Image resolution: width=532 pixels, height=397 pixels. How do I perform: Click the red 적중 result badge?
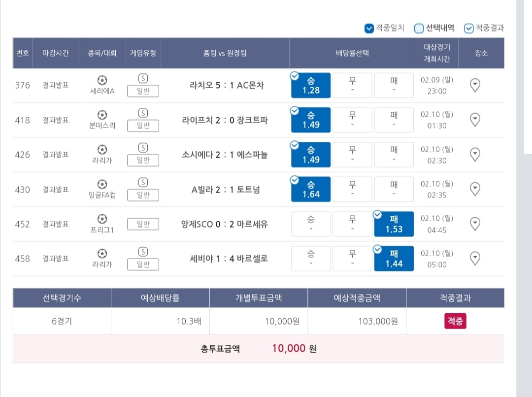point(455,321)
